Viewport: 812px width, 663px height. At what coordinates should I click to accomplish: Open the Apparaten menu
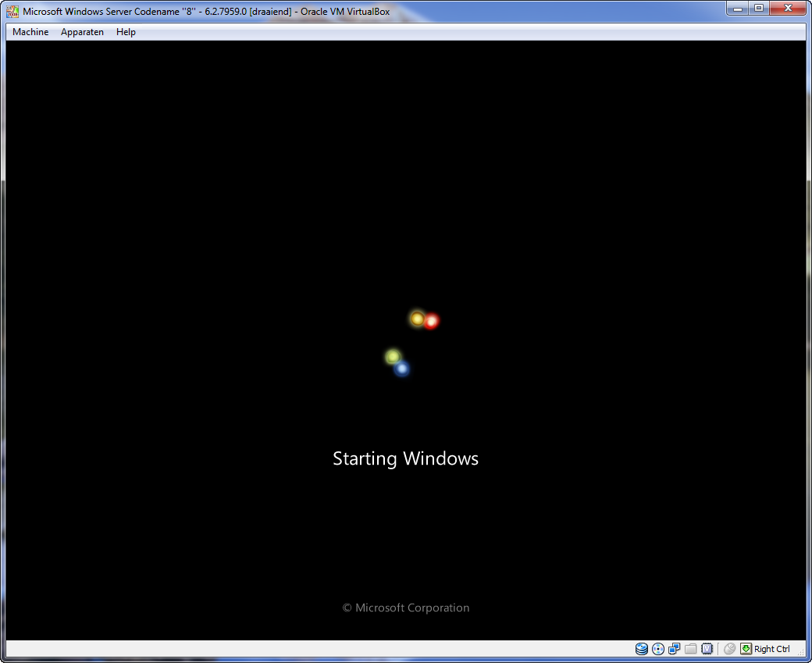coord(82,32)
